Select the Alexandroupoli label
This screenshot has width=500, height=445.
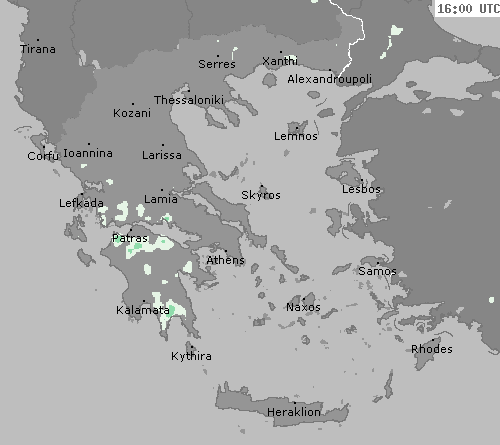[x=329, y=79]
